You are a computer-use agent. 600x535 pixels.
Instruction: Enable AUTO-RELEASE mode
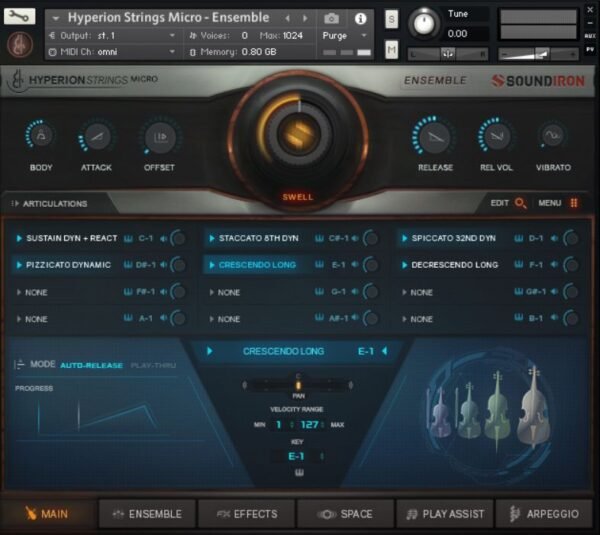tap(91, 365)
